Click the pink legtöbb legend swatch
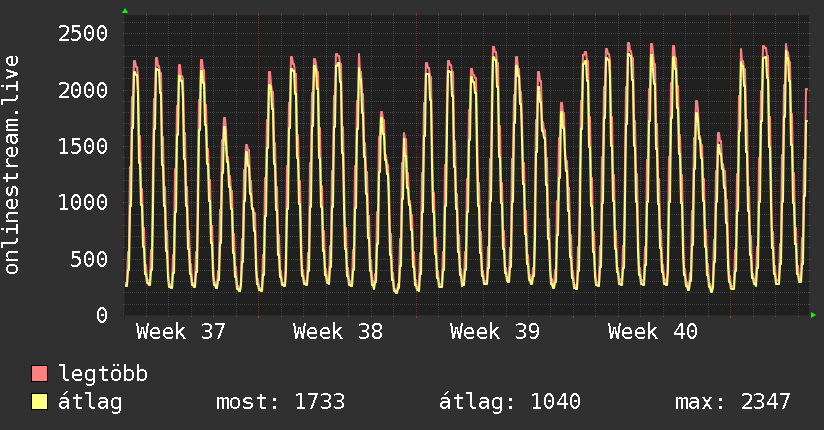Viewport: 824px width, 430px height. 39,374
